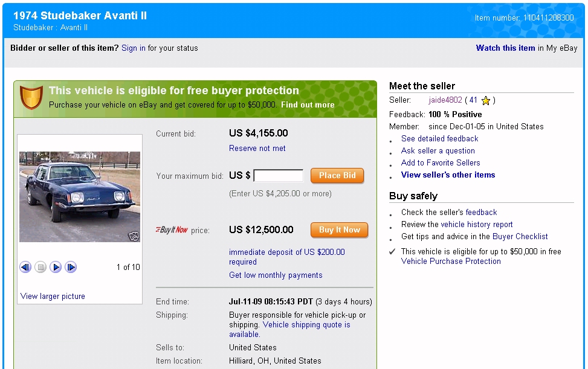Stop the picture slideshow
The width and height of the screenshot is (588, 369).
(40, 267)
